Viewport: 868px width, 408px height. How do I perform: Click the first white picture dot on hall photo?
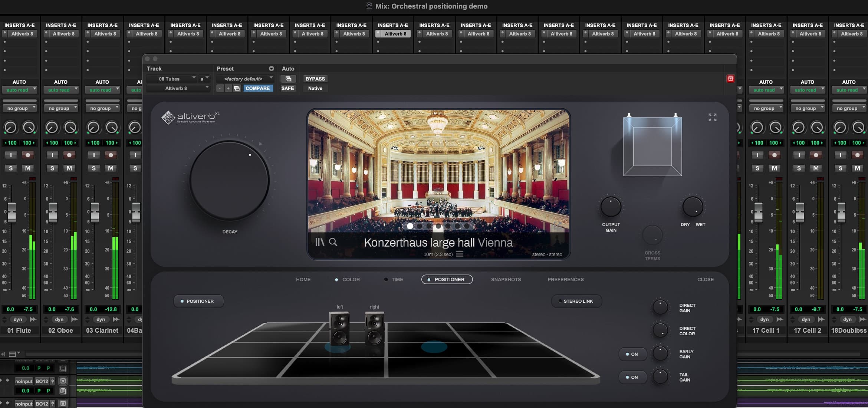(410, 226)
